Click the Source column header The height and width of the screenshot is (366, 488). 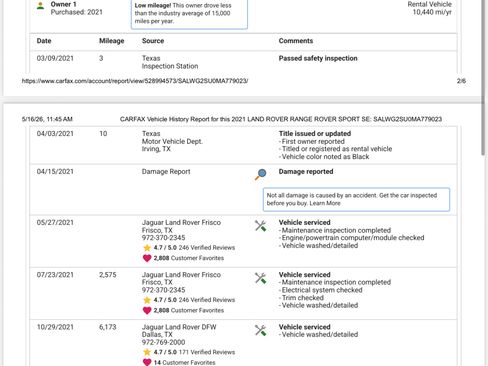153,41
